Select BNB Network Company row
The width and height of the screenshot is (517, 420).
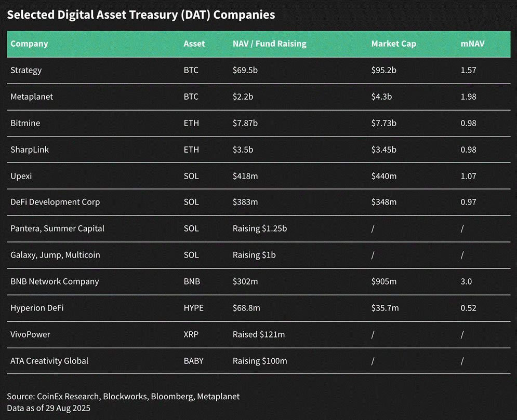259,282
